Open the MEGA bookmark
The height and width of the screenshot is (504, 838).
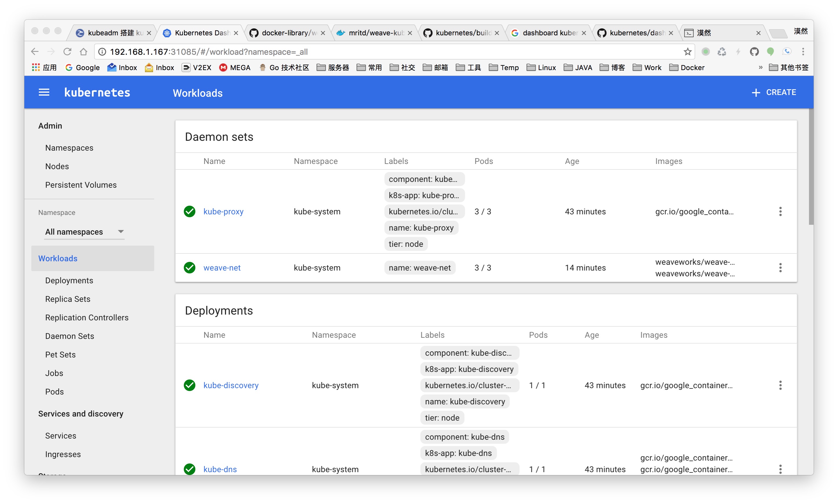coord(235,67)
